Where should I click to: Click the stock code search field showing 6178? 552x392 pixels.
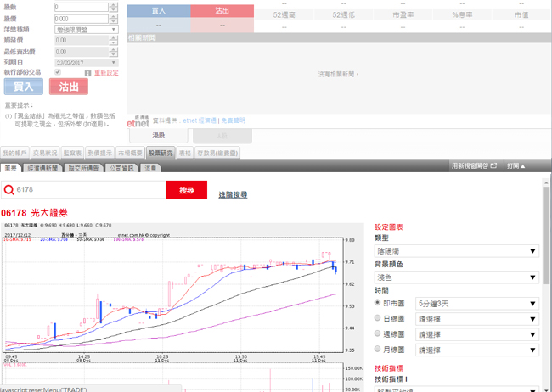coord(83,190)
